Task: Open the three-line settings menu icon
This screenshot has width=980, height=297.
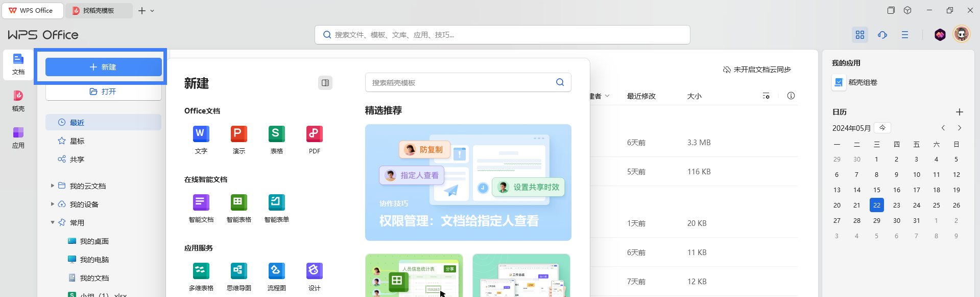Action: coord(905,35)
